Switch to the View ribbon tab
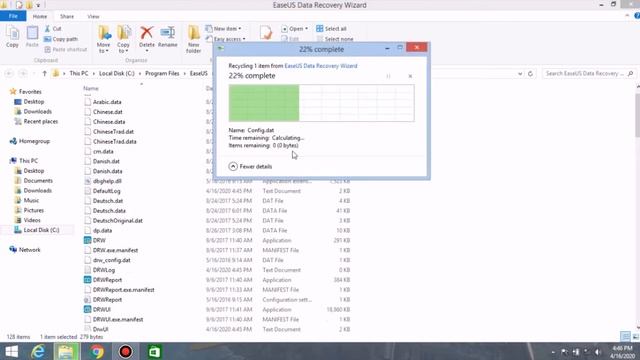The image size is (640, 360). [x=93, y=16]
